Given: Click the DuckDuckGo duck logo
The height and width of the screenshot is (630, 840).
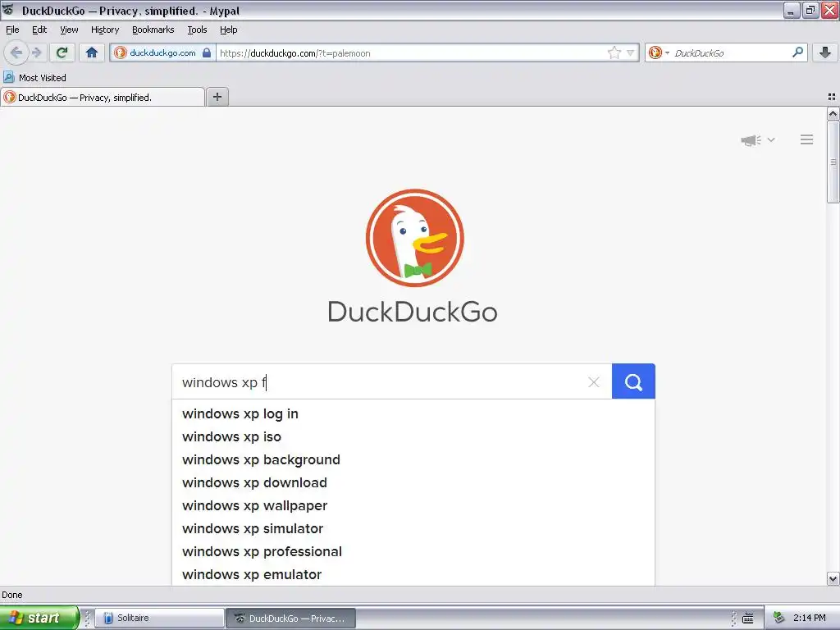Looking at the screenshot, I should 414,238.
